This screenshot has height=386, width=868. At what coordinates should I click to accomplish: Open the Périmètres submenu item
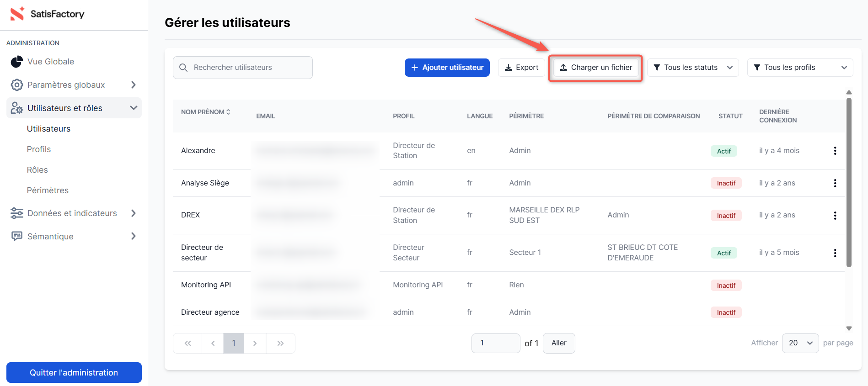[x=48, y=190]
